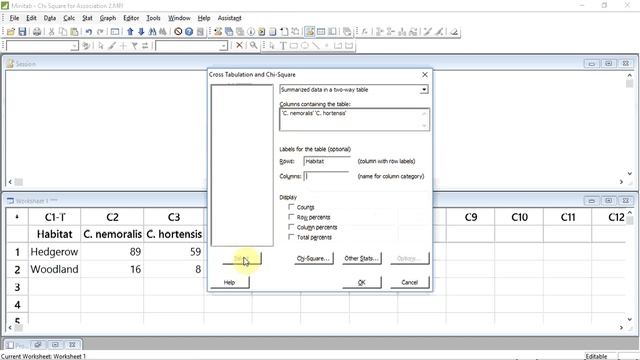Open the Graph menu
The height and width of the screenshot is (360, 640).
[108, 18]
